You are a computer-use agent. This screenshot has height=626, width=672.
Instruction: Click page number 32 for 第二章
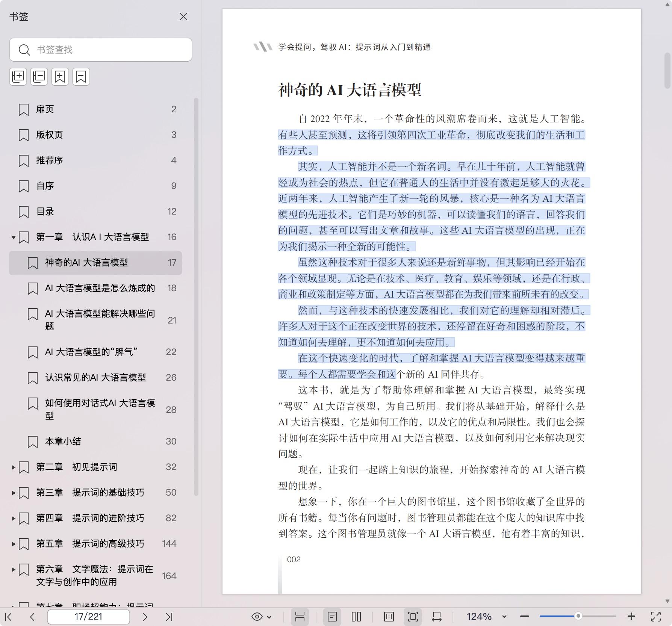(x=171, y=467)
